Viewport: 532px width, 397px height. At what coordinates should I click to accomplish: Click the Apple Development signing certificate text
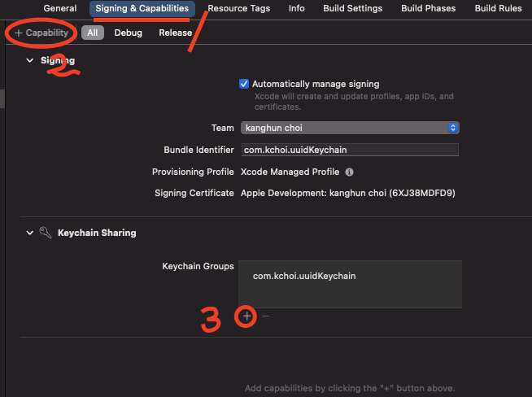click(x=348, y=193)
